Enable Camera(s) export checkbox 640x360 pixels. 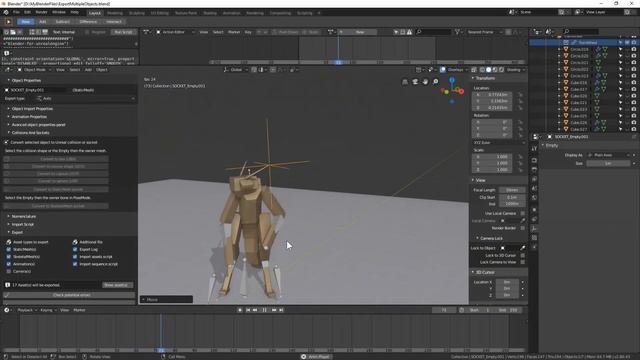(9, 271)
